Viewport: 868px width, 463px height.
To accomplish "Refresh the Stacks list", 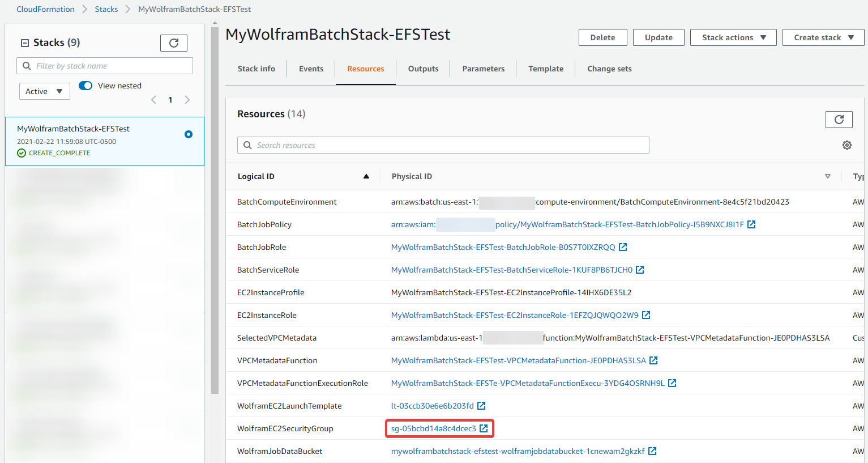I will pyautogui.click(x=174, y=43).
